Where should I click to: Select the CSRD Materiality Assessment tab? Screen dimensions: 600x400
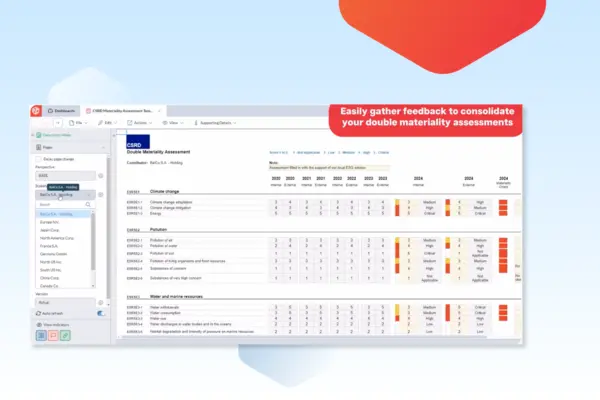click(122, 111)
